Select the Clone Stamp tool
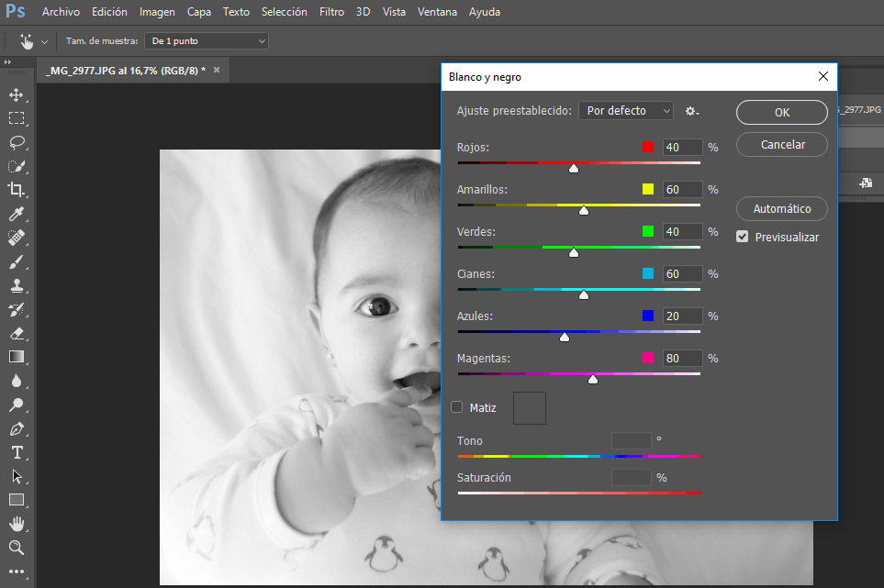 point(17,285)
